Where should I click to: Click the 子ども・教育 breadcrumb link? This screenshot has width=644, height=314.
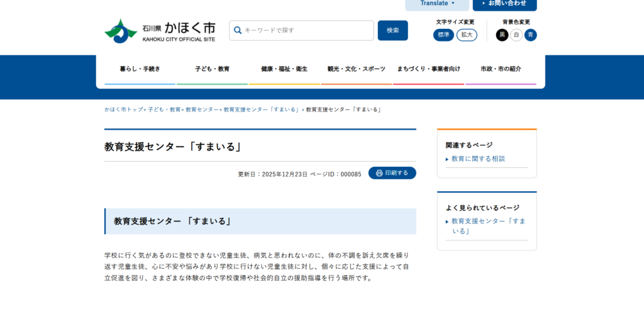pos(164,109)
